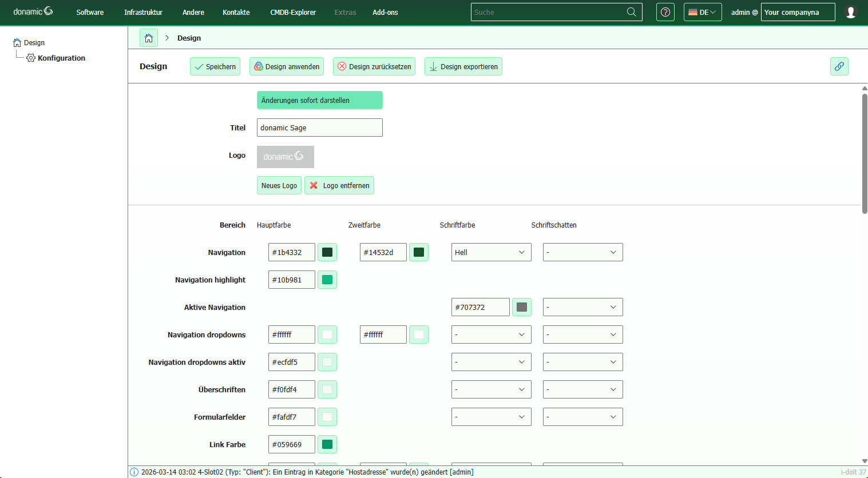The height and width of the screenshot is (478, 868).
Task: Click the link/chain icon on the Design toolbar
Action: (x=839, y=66)
